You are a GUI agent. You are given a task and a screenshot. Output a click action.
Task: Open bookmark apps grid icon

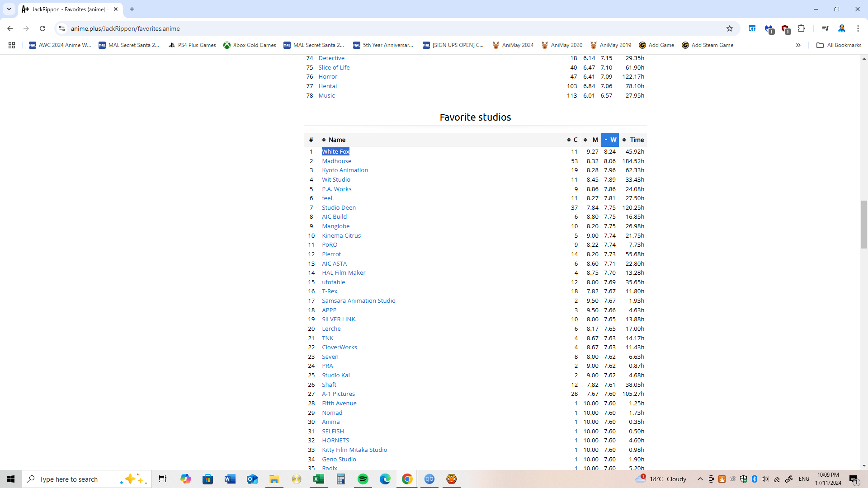12,45
